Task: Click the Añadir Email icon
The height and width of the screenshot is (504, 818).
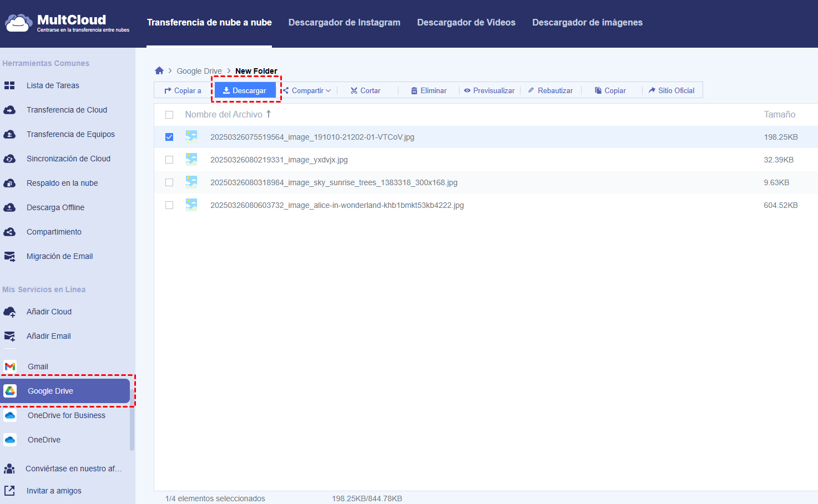Action: 9,336
